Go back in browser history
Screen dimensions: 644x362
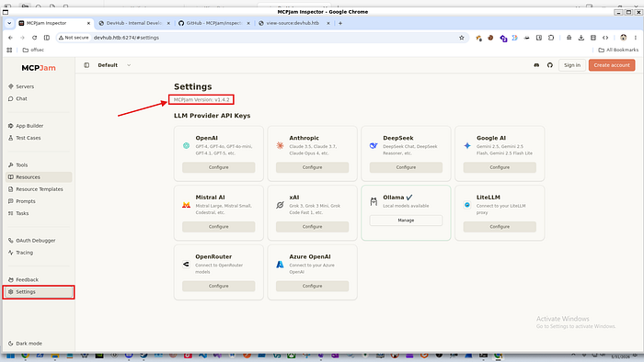coord(10,38)
